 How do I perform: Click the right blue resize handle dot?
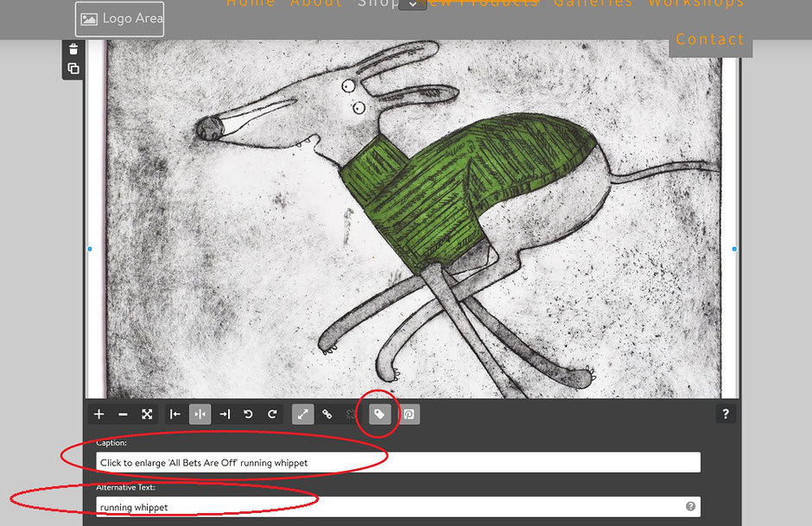[734, 249]
